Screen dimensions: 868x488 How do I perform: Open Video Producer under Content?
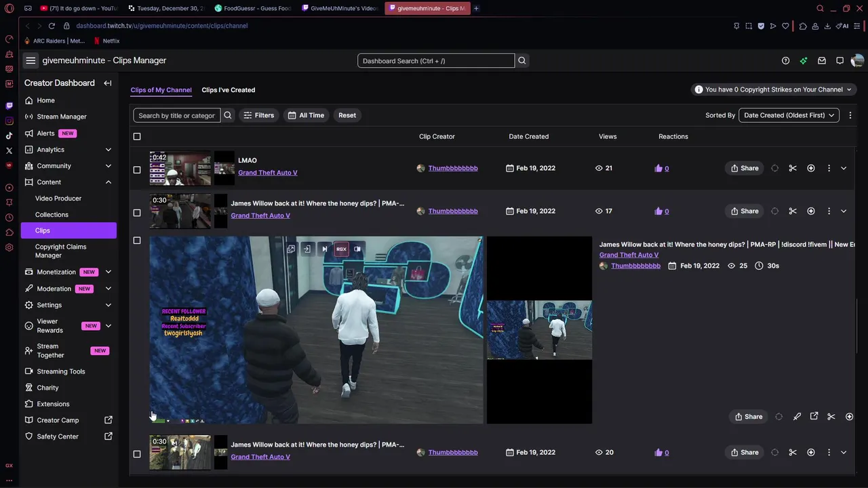(x=58, y=198)
